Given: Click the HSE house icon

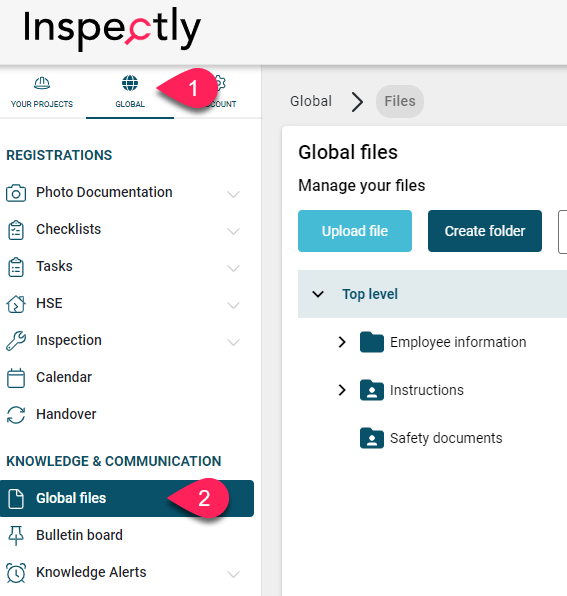Looking at the screenshot, I should [16, 304].
